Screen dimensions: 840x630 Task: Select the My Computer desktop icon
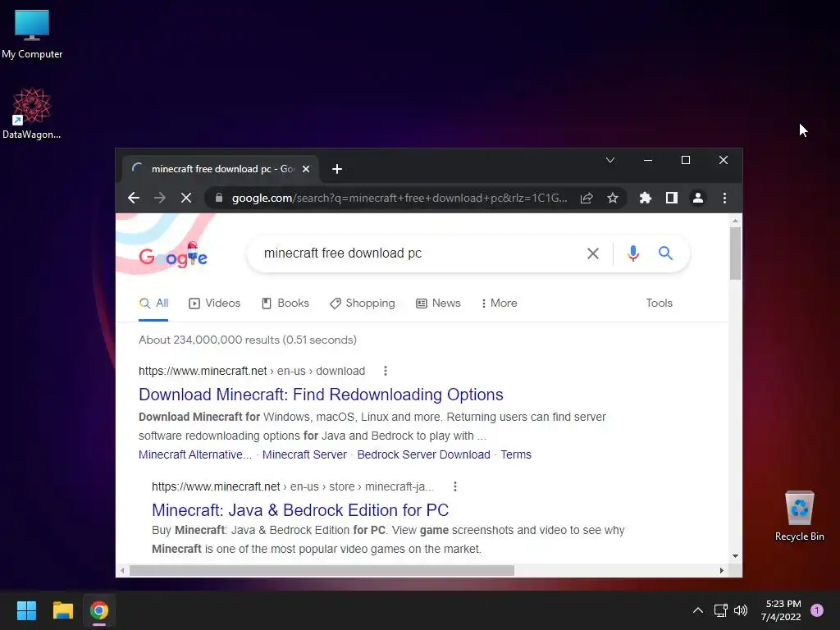click(x=32, y=34)
